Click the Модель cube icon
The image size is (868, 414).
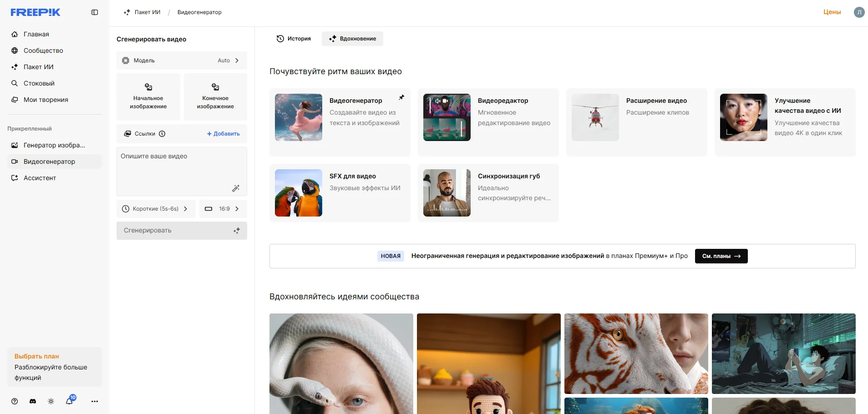click(x=126, y=61)
